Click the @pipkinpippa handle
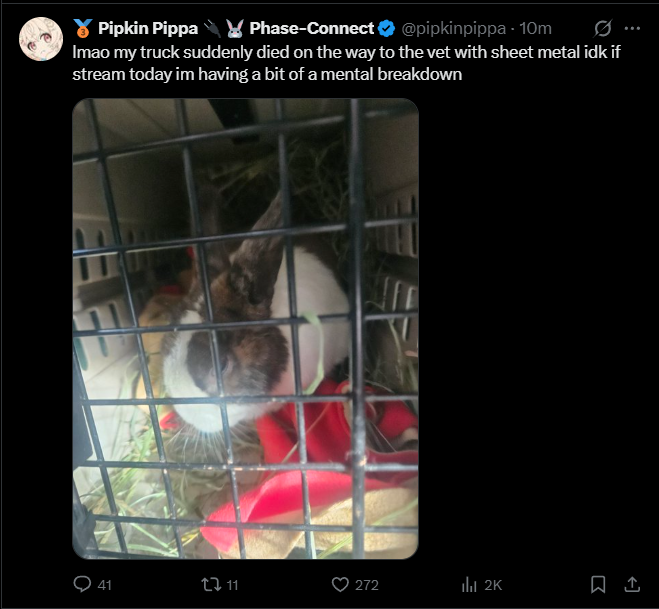The height and width of the screenshot is (609, 659). [453, 29]
